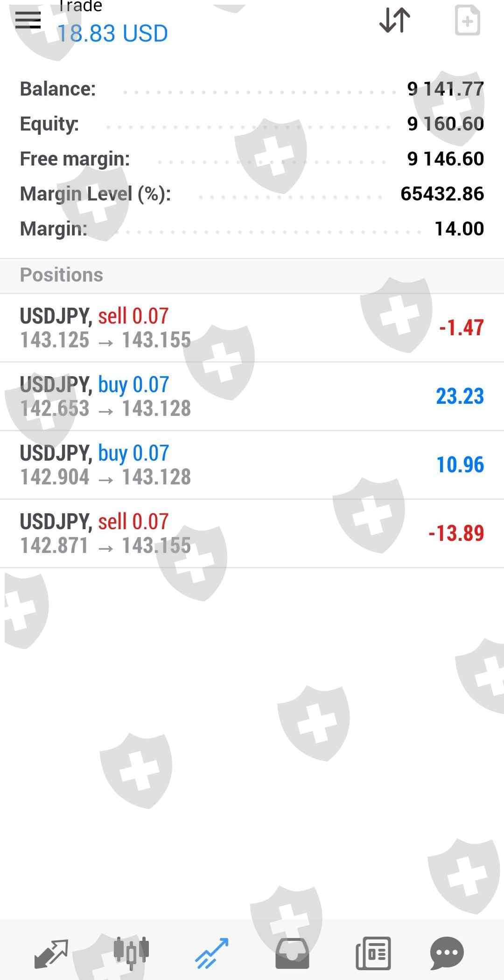Tap the Balance row

pos(252,89)
